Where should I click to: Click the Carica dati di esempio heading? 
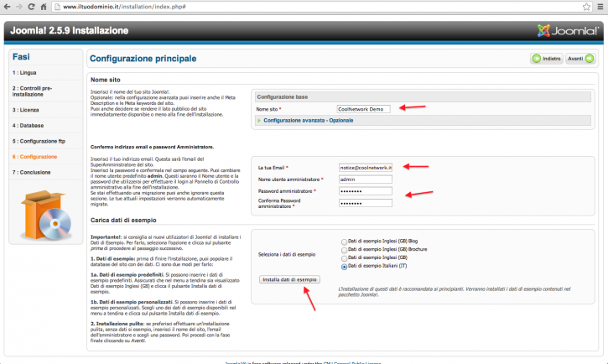tap(123, 221)
